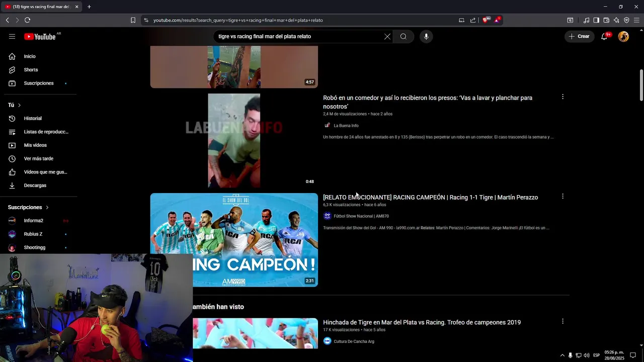Go to the YouTube home logo

[x=40, y=36]
